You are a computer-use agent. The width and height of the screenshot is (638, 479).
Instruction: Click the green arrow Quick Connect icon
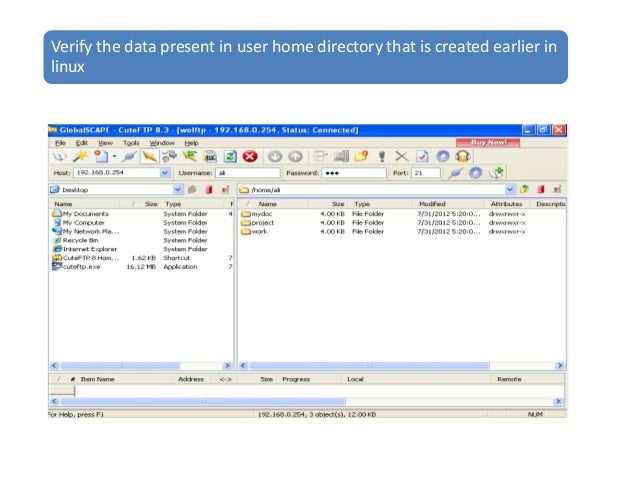[x=190, y=156]
